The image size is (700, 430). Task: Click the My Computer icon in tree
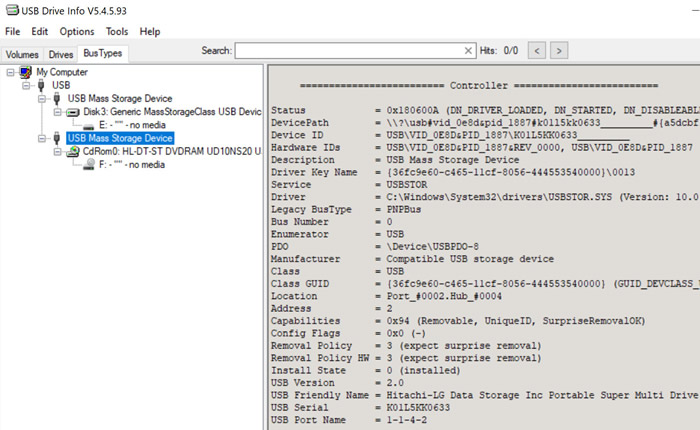(25, 72)
